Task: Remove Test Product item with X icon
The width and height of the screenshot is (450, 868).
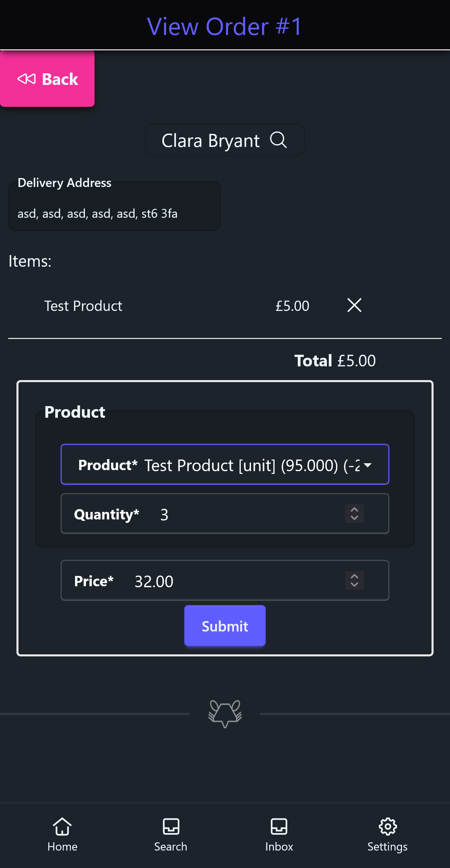Action: pos(354,305)
